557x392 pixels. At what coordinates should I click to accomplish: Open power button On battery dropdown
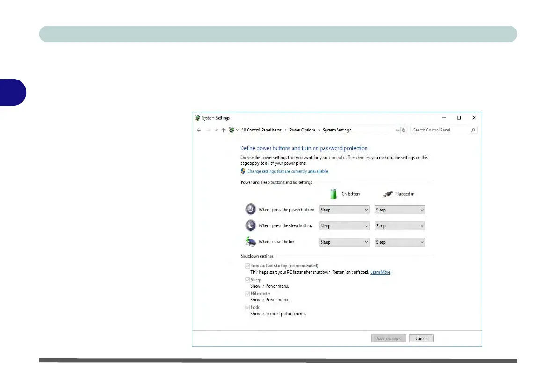[344, 210]
